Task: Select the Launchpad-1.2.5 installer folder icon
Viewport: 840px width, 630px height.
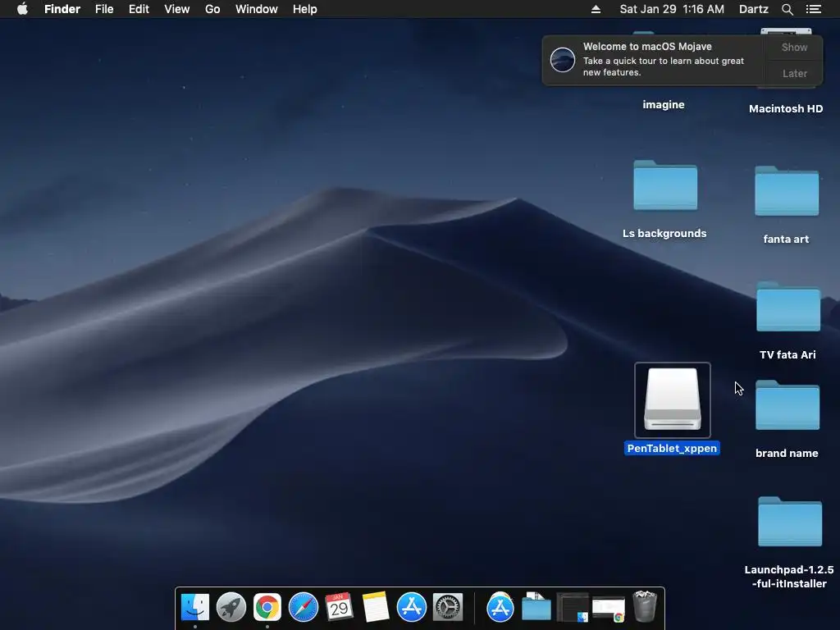Action: click(790, 521)
